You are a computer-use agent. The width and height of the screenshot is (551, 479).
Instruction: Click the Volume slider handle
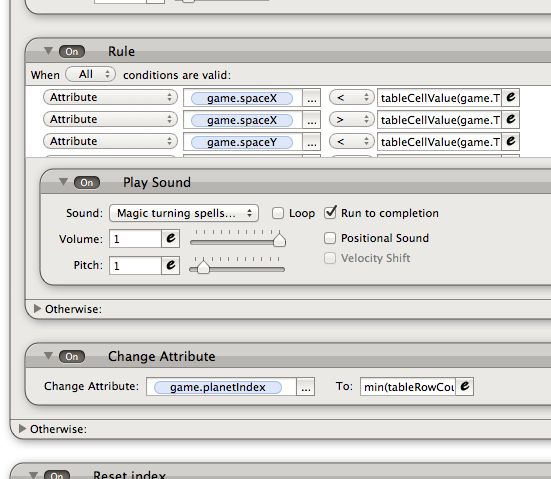pyautogui.click(x=279, y=240)
